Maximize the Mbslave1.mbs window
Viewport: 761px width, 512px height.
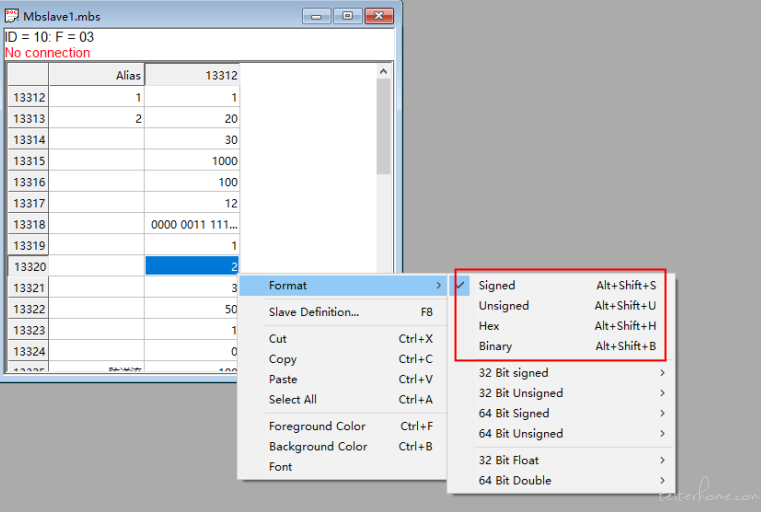(347, 16)
